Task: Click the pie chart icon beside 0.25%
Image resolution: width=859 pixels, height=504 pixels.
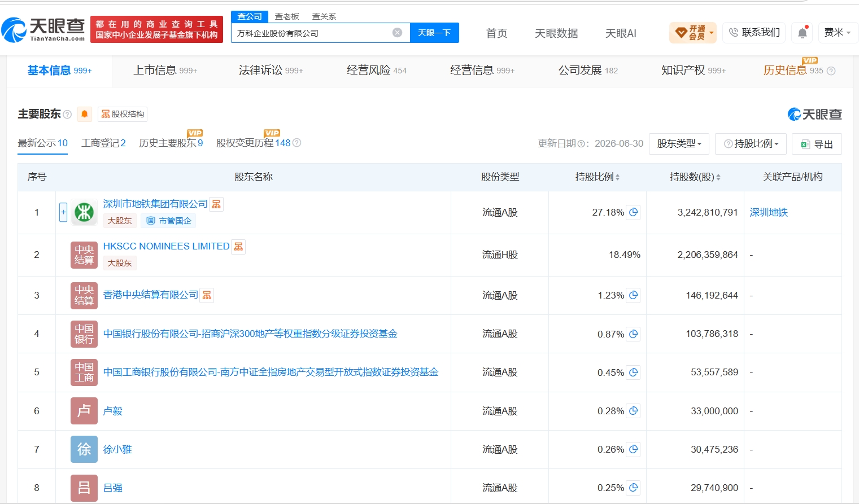Action: [634, 488]
